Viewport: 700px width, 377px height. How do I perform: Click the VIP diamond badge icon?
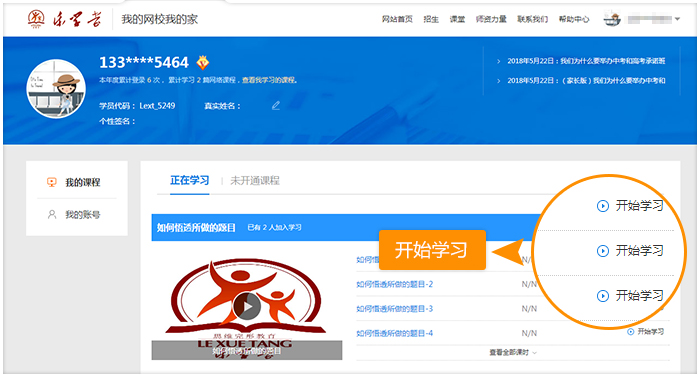click(203, 63)
